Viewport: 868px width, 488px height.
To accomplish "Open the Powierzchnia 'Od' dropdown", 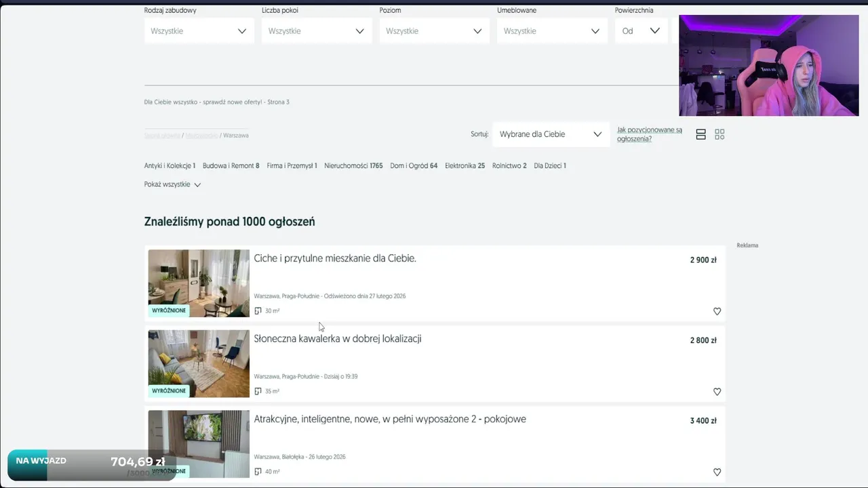I will [641, 31].
